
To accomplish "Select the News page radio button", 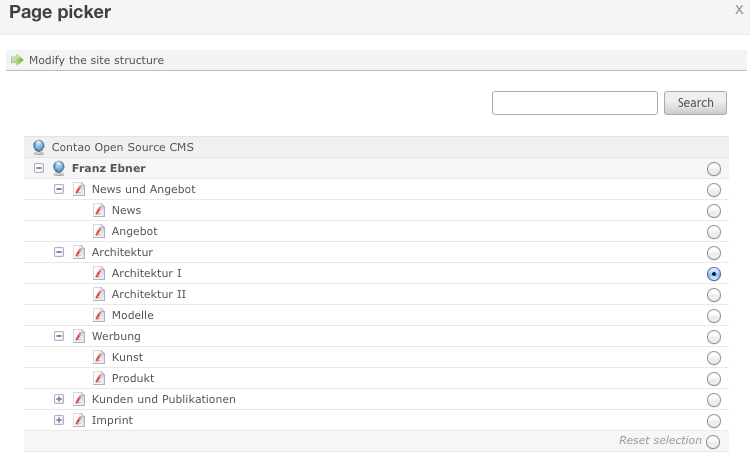I will tap(713, 211).
